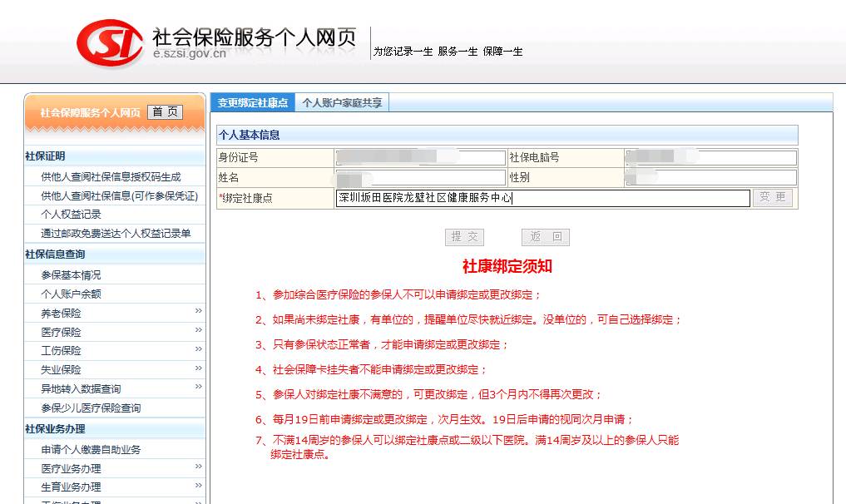
Task: Expand the 异地转入数据查询 submenu arrow
Action: (x=199, y=388)
